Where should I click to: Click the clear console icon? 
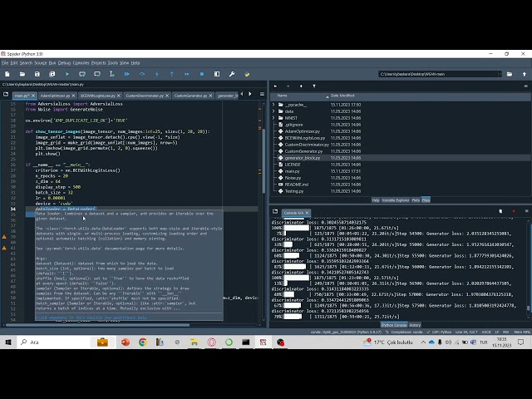pos(500,211)
